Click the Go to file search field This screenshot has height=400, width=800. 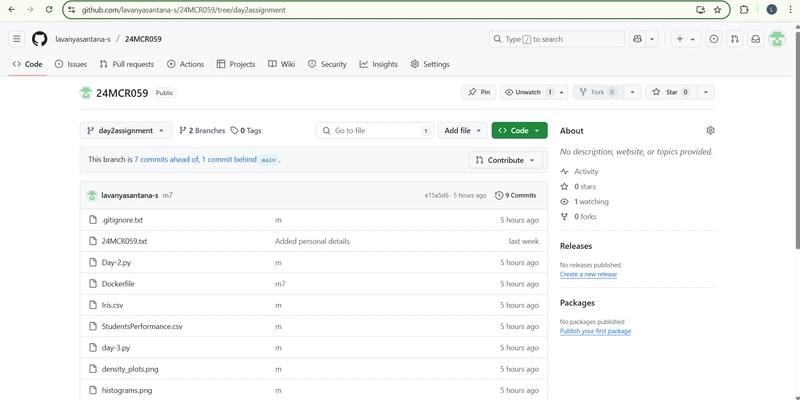(374, 131)
